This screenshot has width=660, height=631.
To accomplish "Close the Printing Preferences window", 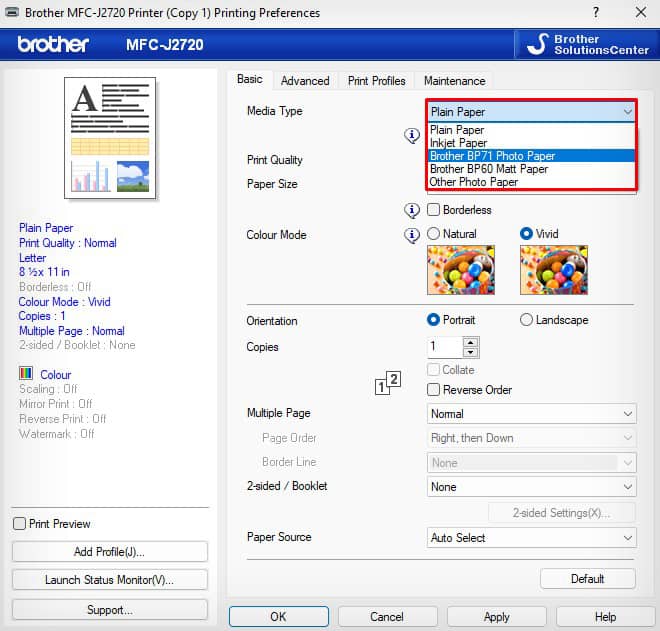I will (x=641, y=12).
